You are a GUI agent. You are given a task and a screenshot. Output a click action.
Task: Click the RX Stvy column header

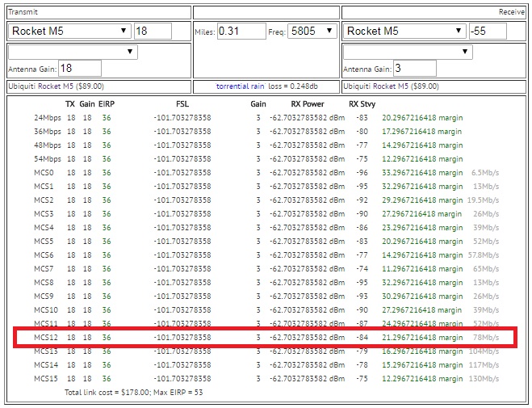[x=362, y=104]
